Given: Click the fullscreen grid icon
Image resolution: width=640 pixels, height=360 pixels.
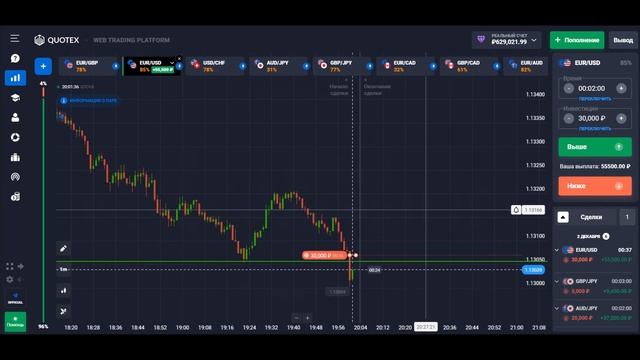Looking at the screenshot, I should coord(9,267).
